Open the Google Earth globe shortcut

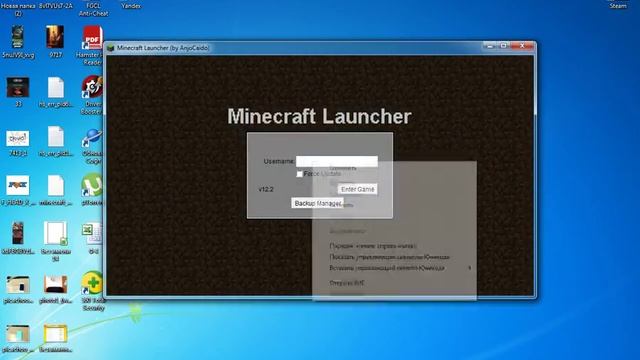point(93,138)
